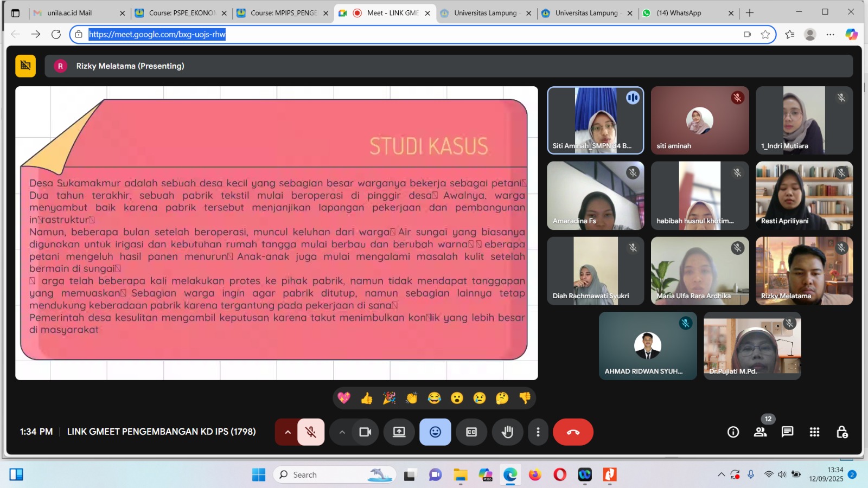Select Dr.Pujiati M.Pd. video tile

tap(752, 346)
